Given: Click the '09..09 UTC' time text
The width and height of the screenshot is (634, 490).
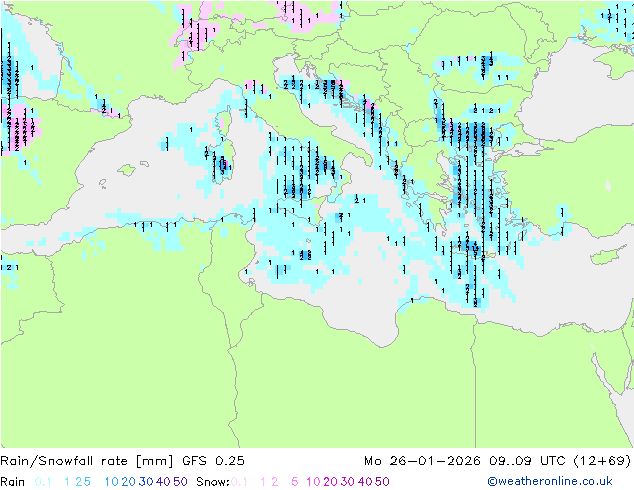Looking at the screenshot, I should (x=526, y=461).
